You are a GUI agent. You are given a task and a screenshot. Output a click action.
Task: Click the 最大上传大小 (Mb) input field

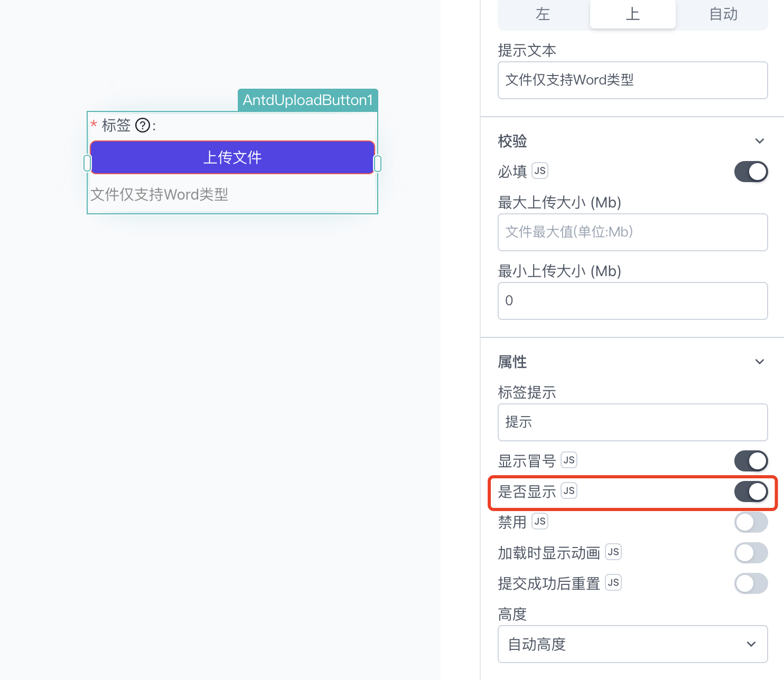633,232
